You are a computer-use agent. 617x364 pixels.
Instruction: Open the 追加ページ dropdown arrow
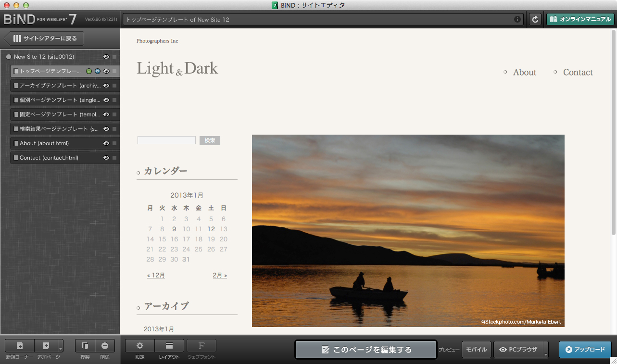(61, 346)
